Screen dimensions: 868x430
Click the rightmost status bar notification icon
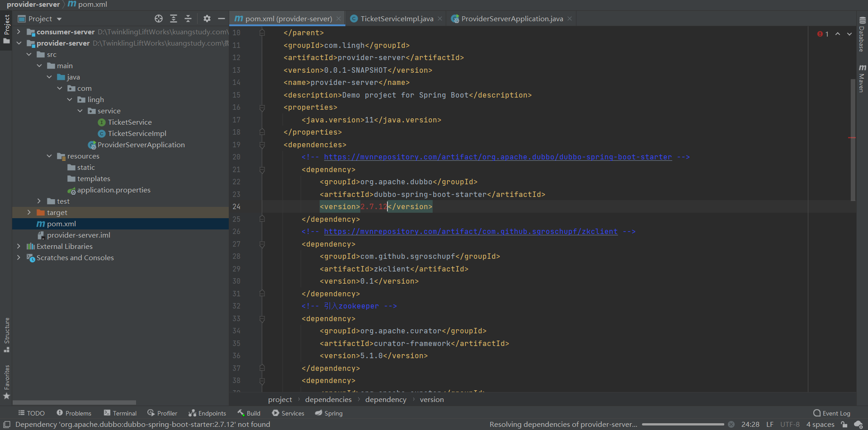[859, 424]
